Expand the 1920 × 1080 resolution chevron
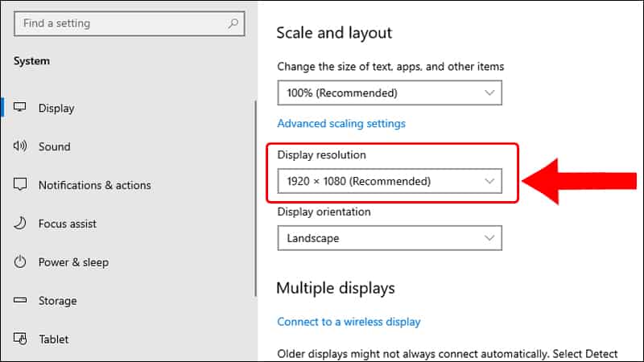The image size is (644, 362). (489, 181)
